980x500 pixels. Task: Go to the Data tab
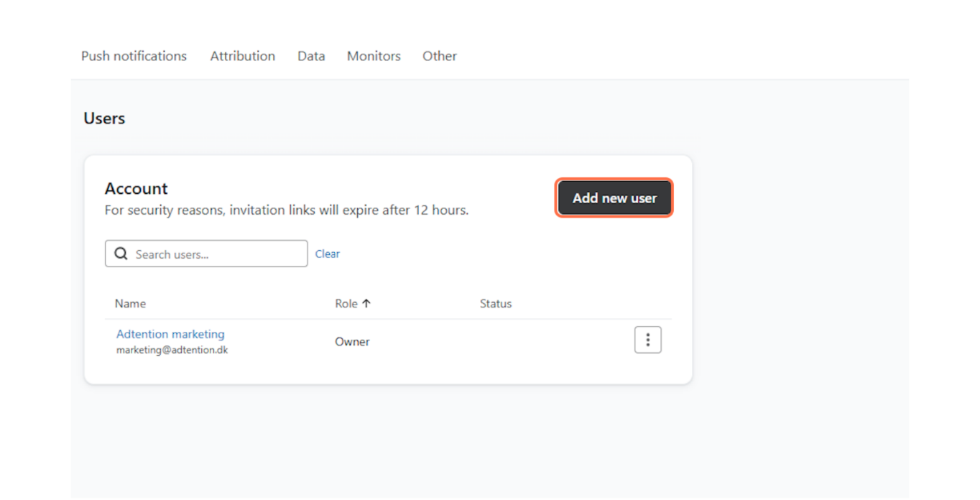point(311,56)
